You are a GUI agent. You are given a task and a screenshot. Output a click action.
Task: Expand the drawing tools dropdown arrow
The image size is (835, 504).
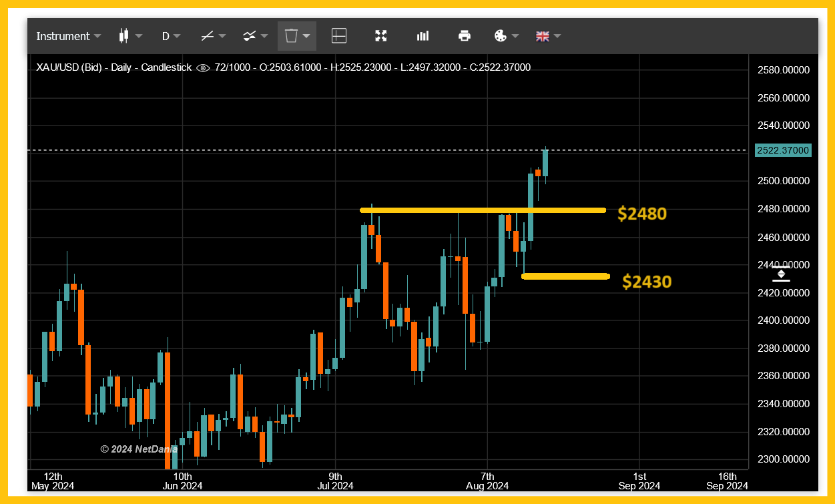222,36
